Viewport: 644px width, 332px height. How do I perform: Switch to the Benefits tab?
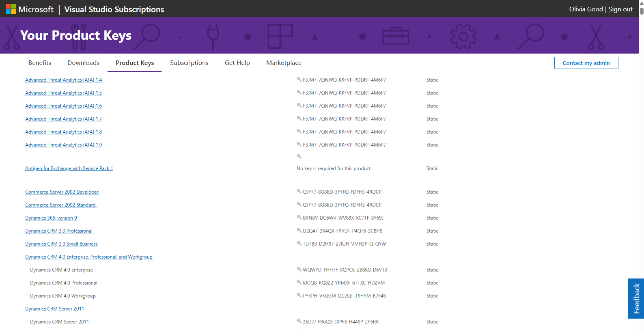40,63
